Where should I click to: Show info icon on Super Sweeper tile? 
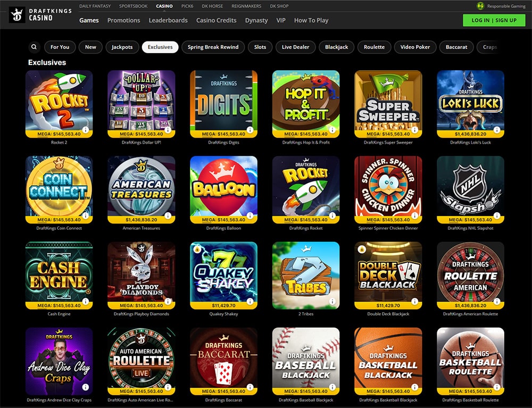[414, 130]
